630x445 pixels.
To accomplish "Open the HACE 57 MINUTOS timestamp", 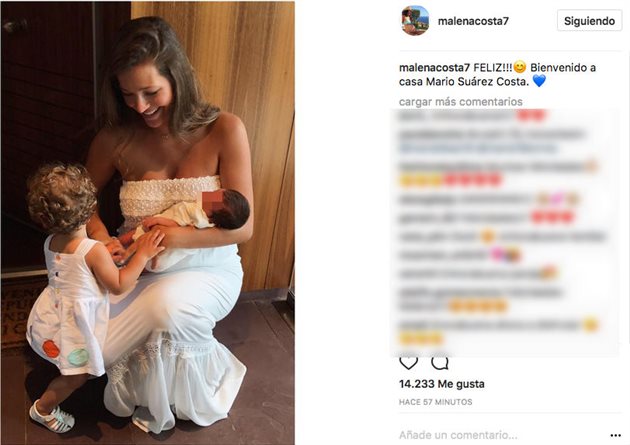I will [436, 402].
